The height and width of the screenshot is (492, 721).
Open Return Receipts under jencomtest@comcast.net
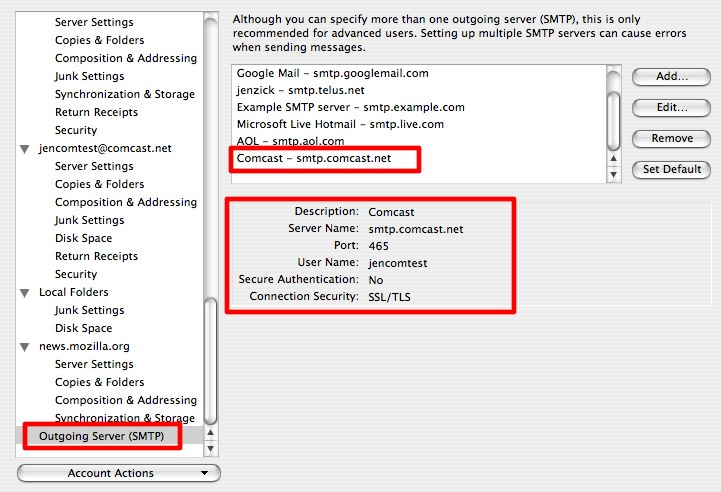[97, 256]
